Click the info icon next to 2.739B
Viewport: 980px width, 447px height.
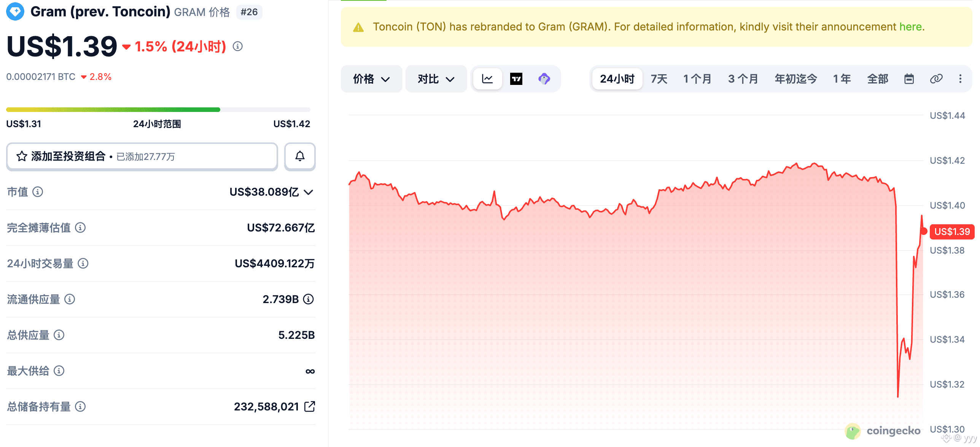[309, 299]
